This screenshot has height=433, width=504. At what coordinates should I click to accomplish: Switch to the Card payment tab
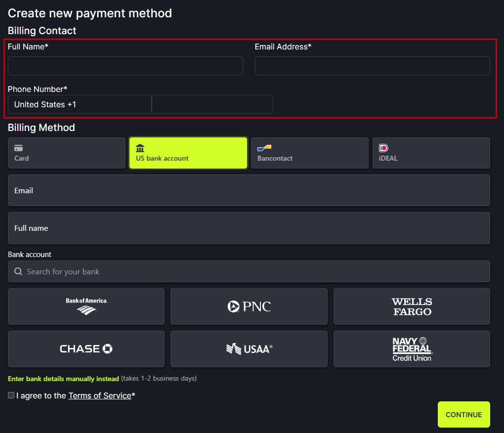point(67,153)
